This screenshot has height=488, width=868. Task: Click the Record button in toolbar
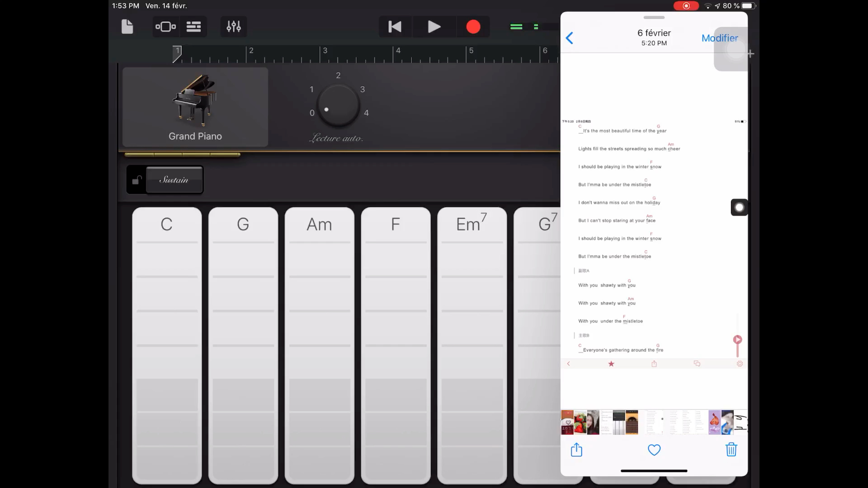point(473,26)
